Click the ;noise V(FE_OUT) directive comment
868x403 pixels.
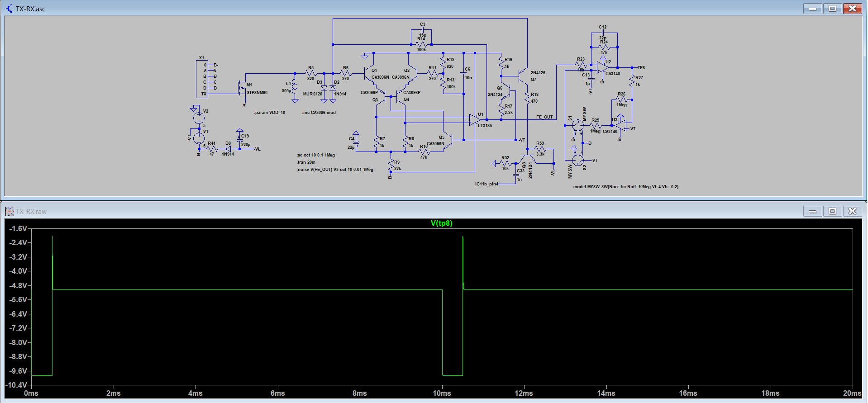pos(335,170)
